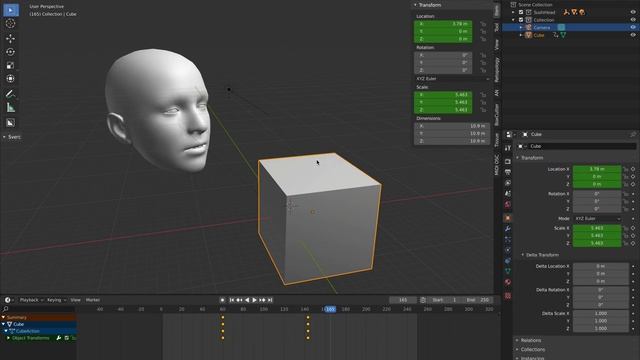Hide Collection with its eye icon
This screenshot has height=360, width=640.
(633, 20)
